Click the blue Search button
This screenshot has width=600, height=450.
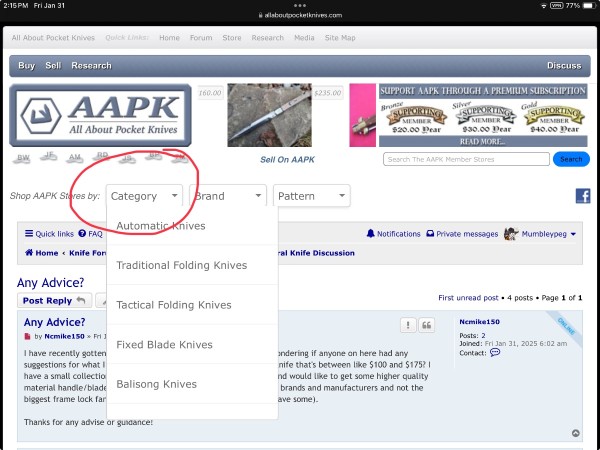pos(571,159)
